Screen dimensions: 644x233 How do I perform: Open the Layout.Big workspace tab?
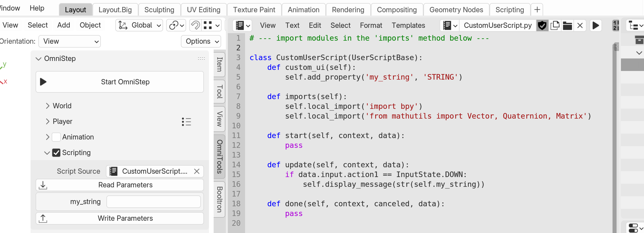click(115, 10)
